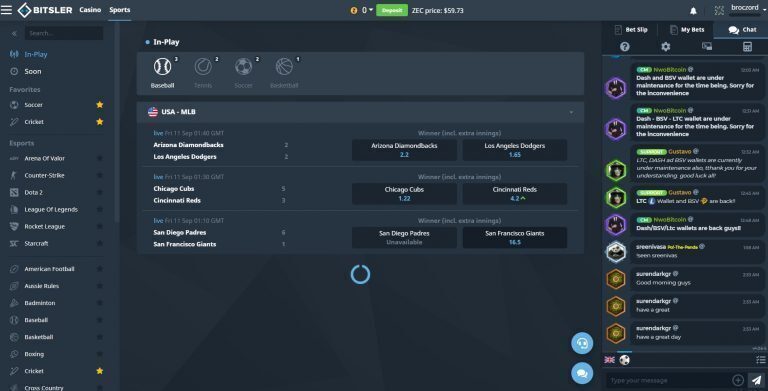Collapse the left sidebar with chevron
The height and width of the screenshot is (391, 768).
pyautogui.click(x=14, y=33)
